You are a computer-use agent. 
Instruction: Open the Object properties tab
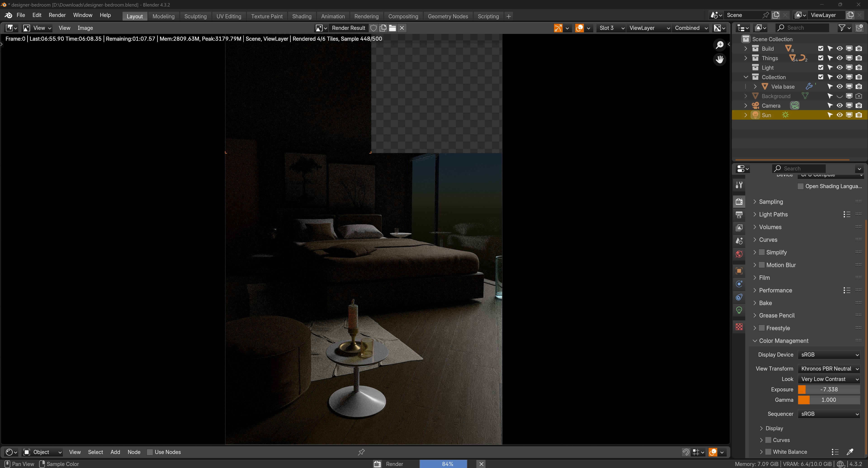[739, 271]
